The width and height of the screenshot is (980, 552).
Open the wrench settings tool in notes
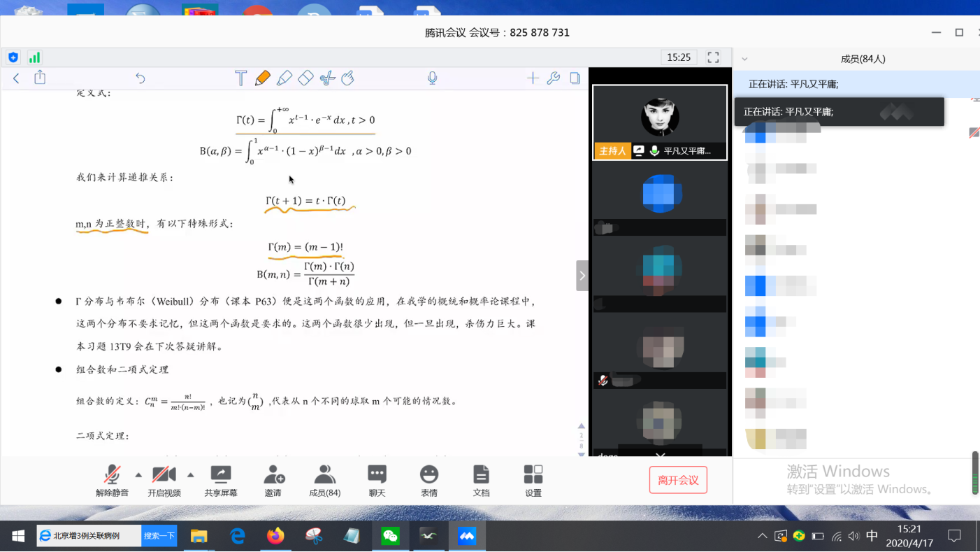pos(554,78)
